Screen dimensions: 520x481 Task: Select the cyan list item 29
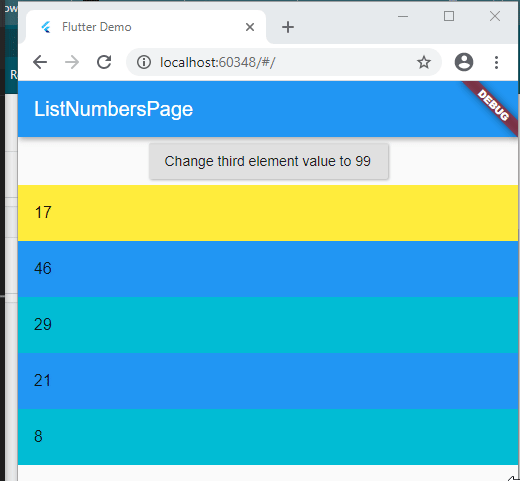click(x=268, y=325)
